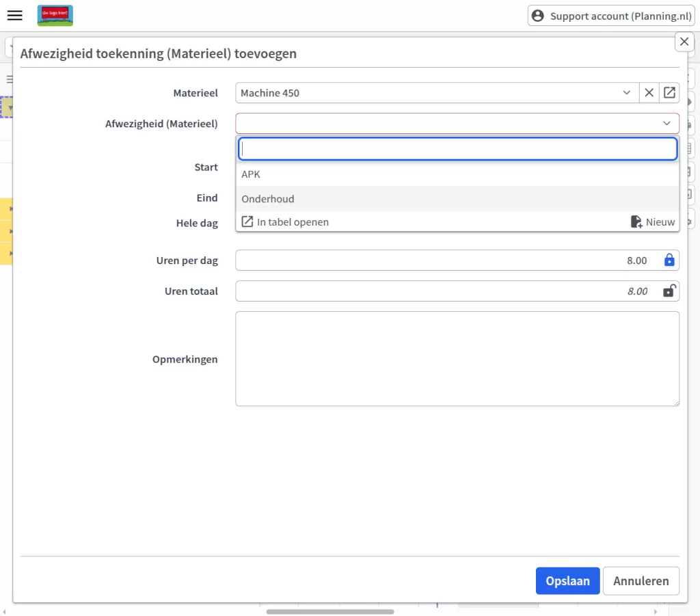The image size is (700, 616).
Task: Expand the Materieel dropdown chevron
Action: 627,93
